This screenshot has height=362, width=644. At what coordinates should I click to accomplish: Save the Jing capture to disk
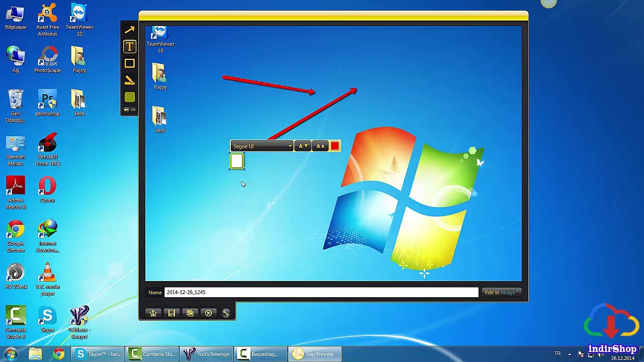point(172,313)
